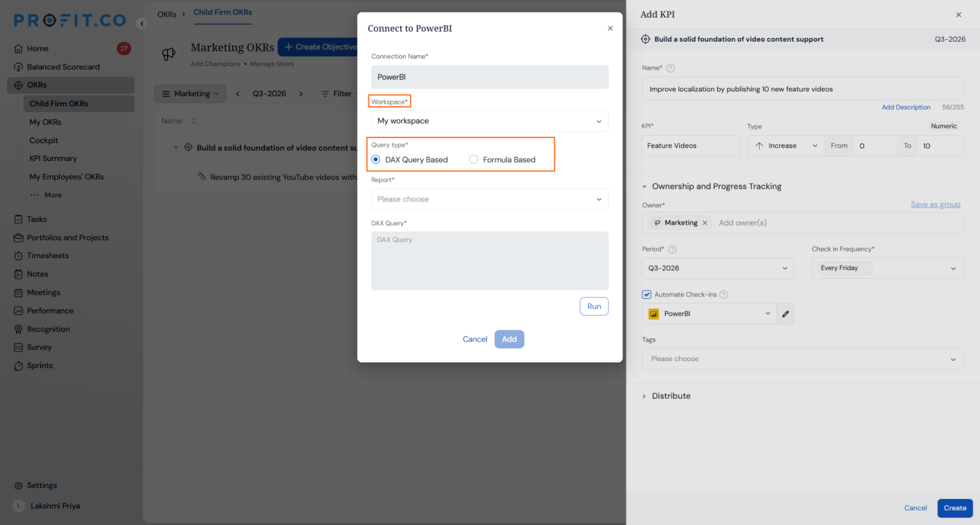Click the Run button
Screen dimensions: 980x525
(594, 307)
